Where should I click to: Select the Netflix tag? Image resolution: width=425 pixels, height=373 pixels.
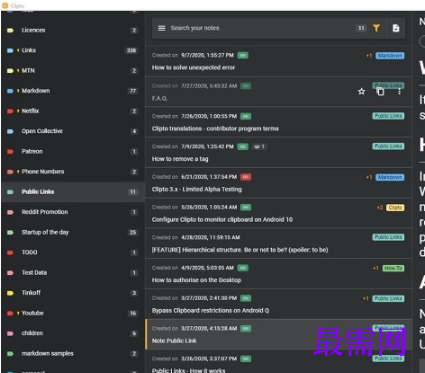point(73,111)
